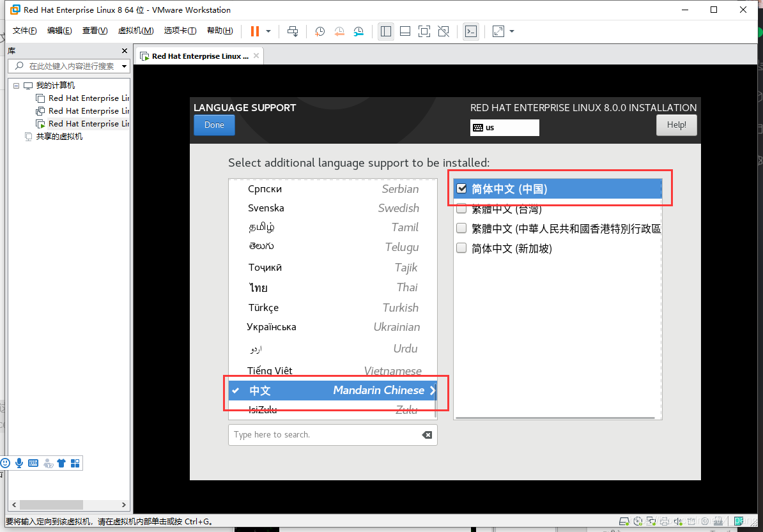Image resolution: width=763 pixels, height=532 pixels.
Task: Pause the virtual machine with the orange pause icon
Action: click(x=254, y=31)
